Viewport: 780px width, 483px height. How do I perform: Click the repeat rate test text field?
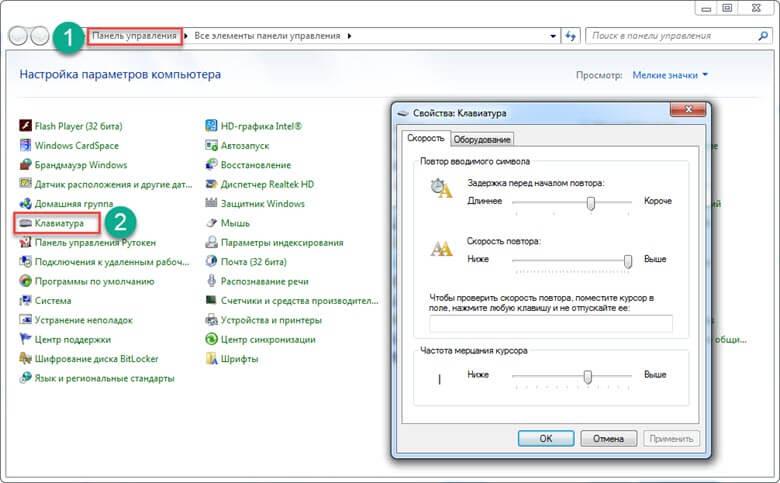[551, 323]
